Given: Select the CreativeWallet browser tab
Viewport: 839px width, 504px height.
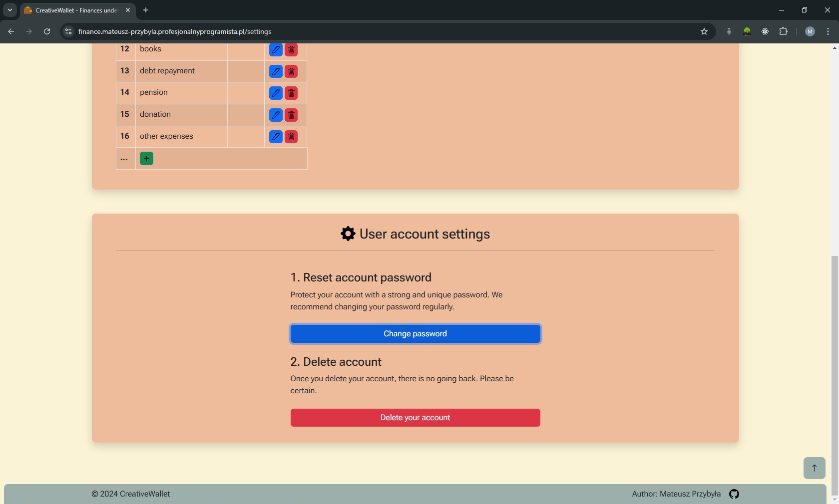Looking at the screenshot, I should pos(75,10).
